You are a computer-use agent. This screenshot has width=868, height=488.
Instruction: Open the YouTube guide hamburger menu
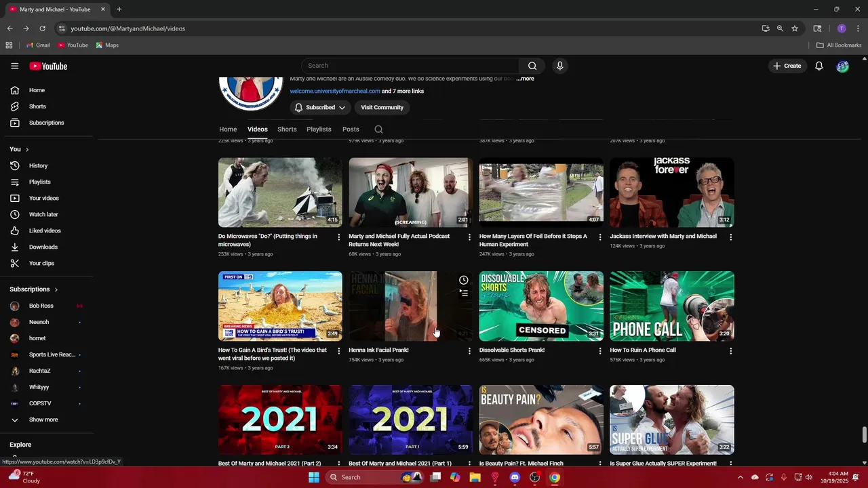[x=14, y=66]
